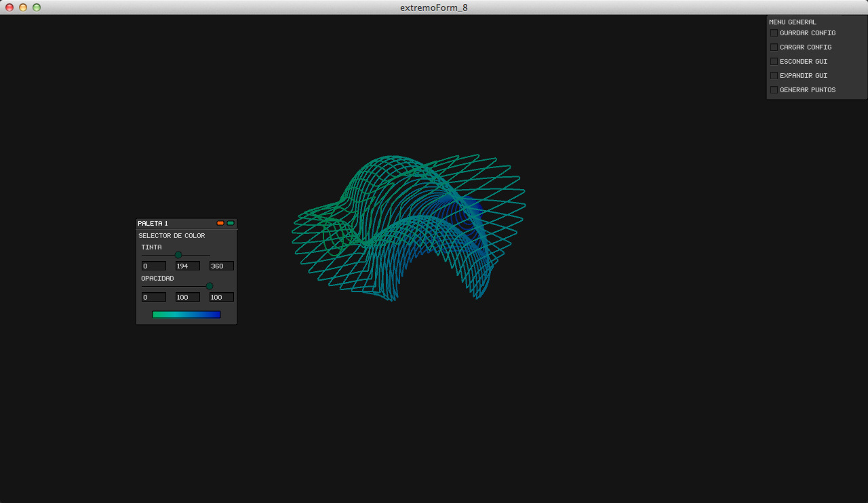Click the extremoForm_8 window title
The width and height of the screenshot is (868, 503).
(434, 7)
